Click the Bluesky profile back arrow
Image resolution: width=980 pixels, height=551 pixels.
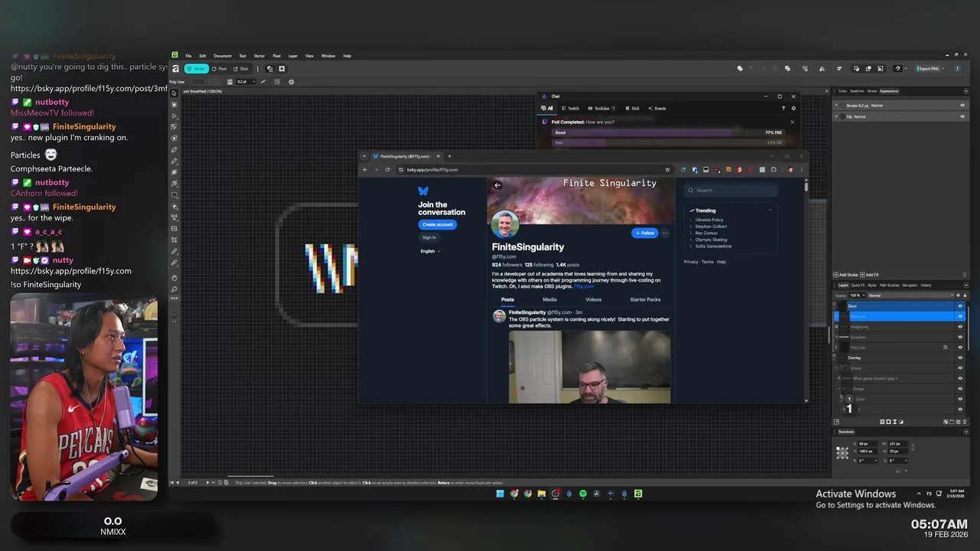coord(497,185)
